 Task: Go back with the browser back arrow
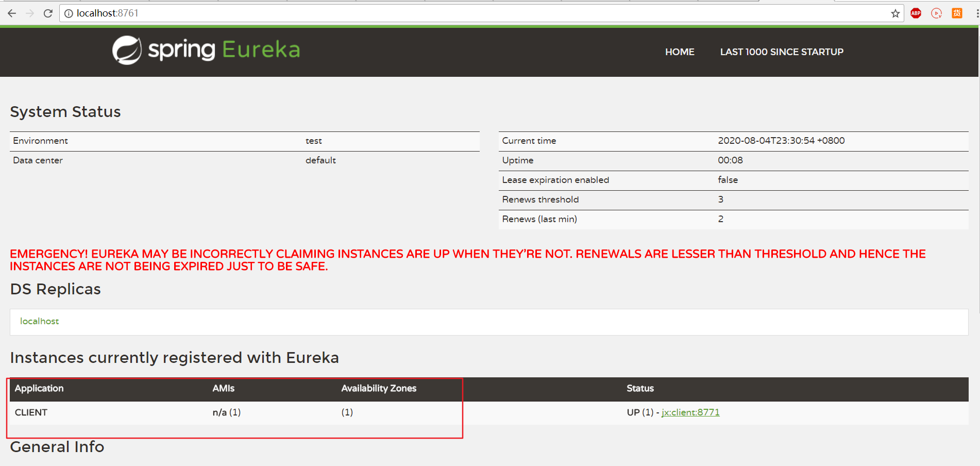point(12,13)
